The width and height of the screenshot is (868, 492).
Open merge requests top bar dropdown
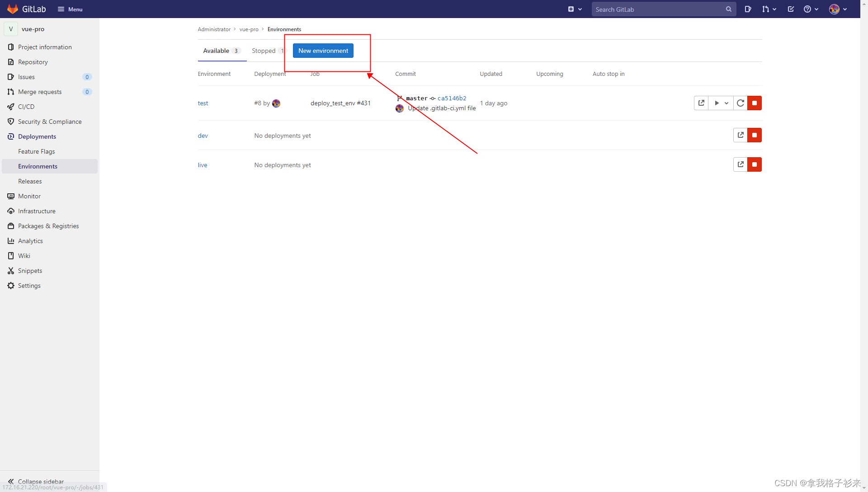point(769,9)
